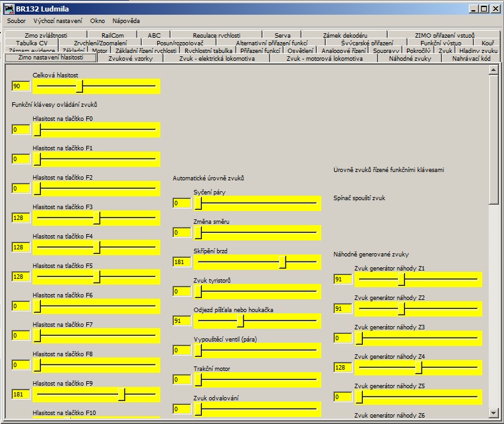Viewport: 504px width, 424px height.
Task: Open the Nápověda menu
Action: click(126, 21)
